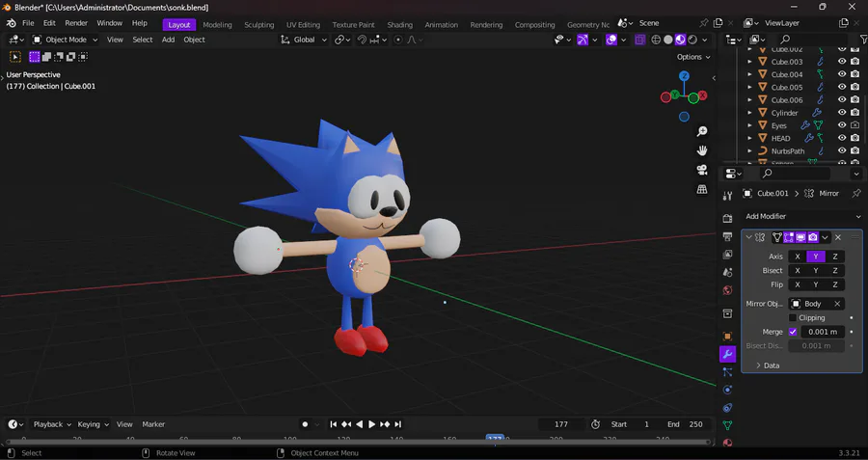
Task: Open the Output properties printer icon
Action: tap(727, 236)
